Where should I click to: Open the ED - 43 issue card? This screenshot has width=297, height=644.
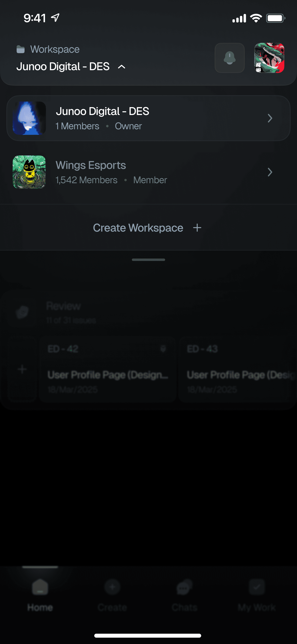coord(238,370)
